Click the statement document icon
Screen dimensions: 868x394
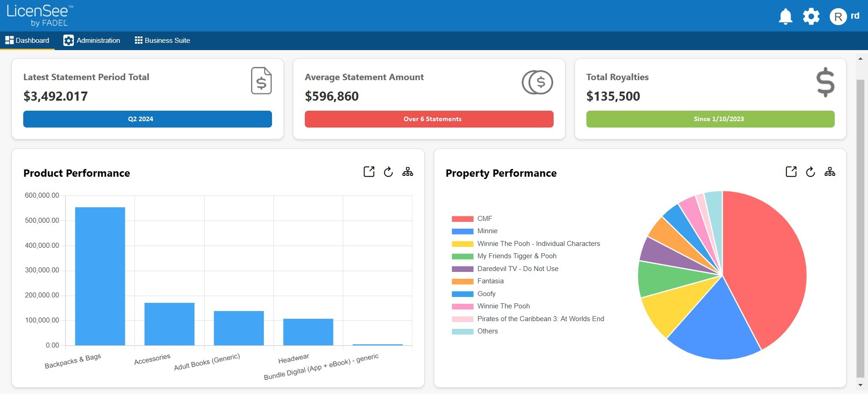pyautogui.click(x=262, y=81)
